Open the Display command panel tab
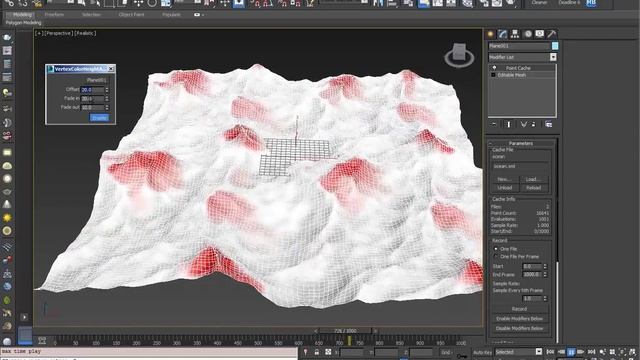640x360 pixels. point(540,34)
